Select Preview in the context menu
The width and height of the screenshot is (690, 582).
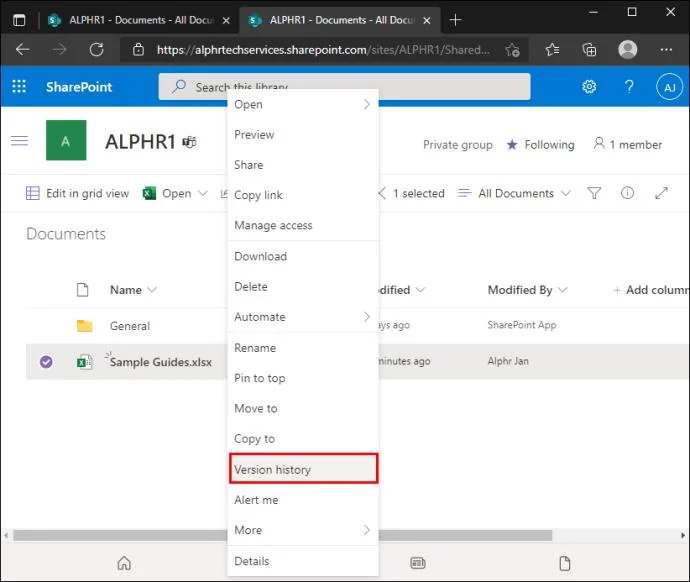tap(303, 135)
